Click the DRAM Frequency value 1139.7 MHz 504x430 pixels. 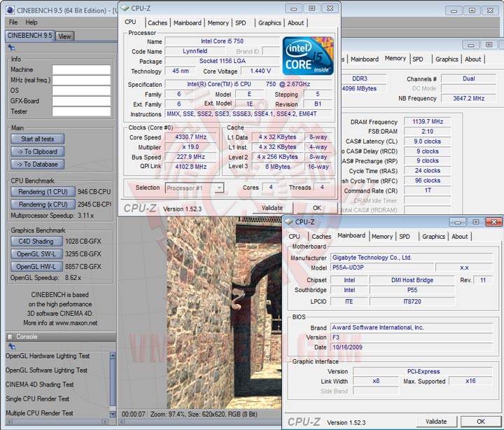click(x=428, y=122)
